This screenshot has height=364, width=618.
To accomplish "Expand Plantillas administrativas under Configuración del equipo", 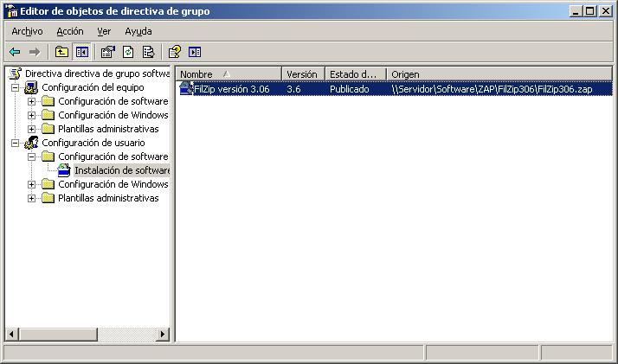I will click(x=32, y=129).
